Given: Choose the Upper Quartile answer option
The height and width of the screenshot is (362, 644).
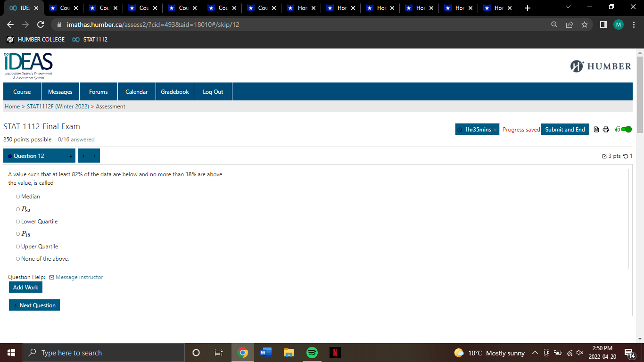Looking at the screenshot, I should [x=17, y=246].
